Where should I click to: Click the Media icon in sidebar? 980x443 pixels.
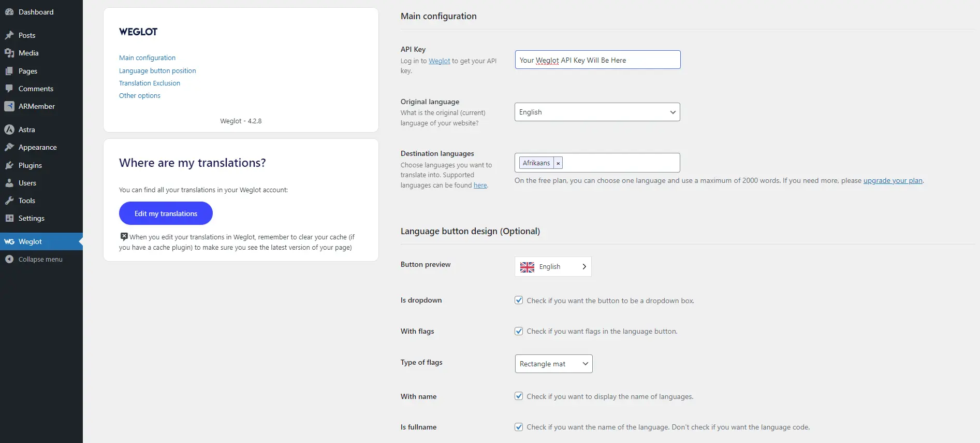(9, 53)
